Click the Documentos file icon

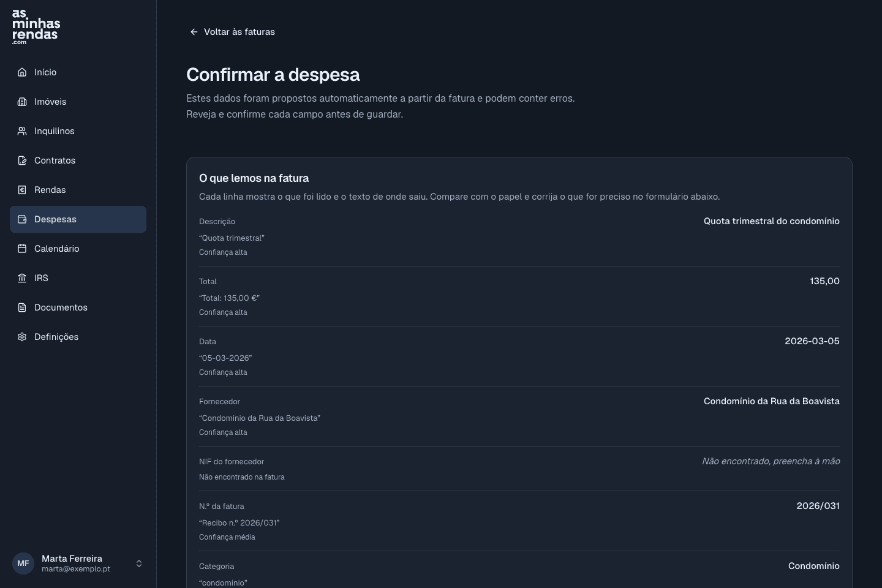[22, 307]
